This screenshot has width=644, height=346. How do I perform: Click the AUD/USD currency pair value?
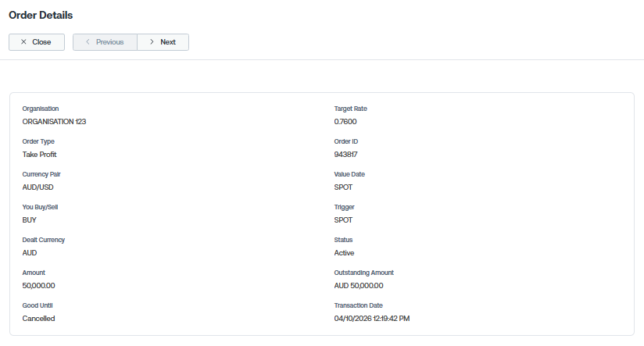[x=38, y=187]
